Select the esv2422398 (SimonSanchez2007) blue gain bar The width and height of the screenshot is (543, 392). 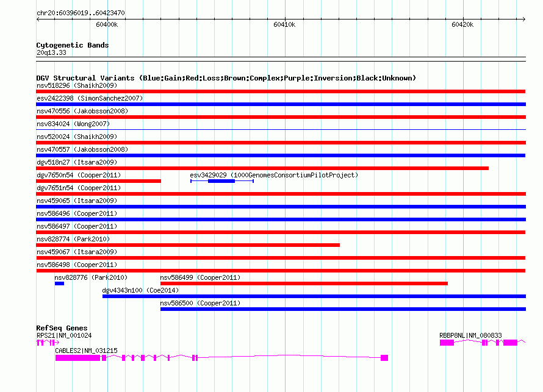tap(281, 104)
